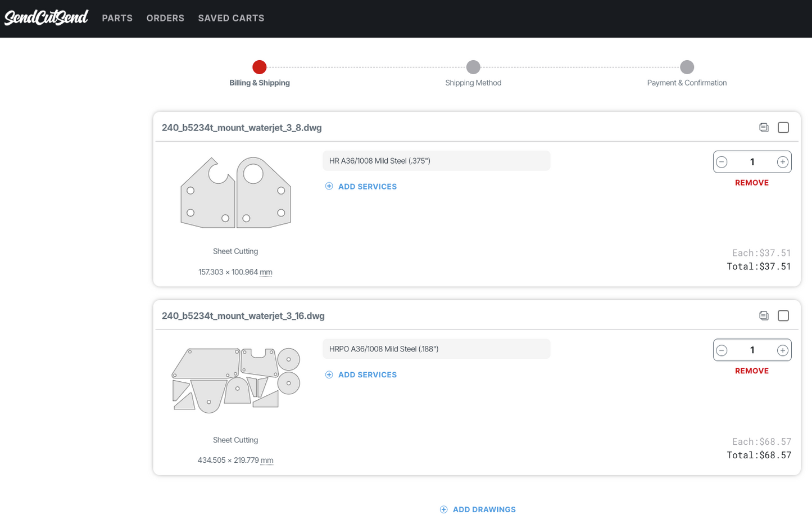Select checkbox for waterjet_3_16.dwg part
Image resolution: width=812 pixels, height=519 pixels.
[783, 316]
